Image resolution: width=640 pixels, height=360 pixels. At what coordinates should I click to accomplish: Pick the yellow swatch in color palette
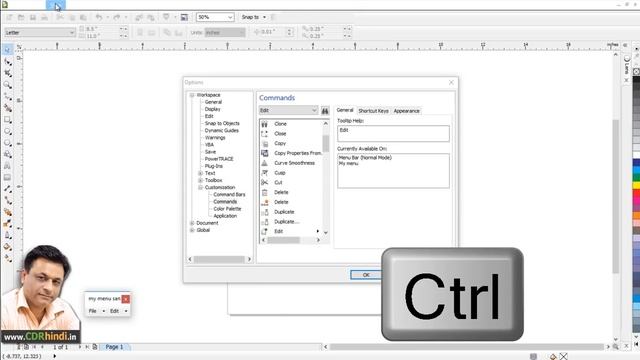click(636, 185)
